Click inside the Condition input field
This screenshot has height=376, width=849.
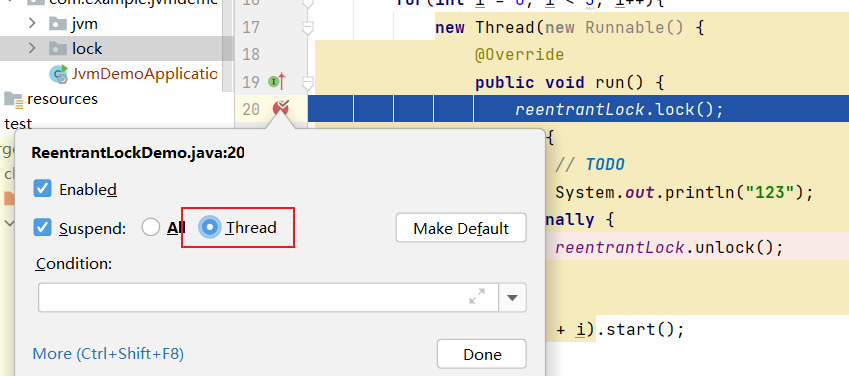pyautogui.click(x=268, y=297)
